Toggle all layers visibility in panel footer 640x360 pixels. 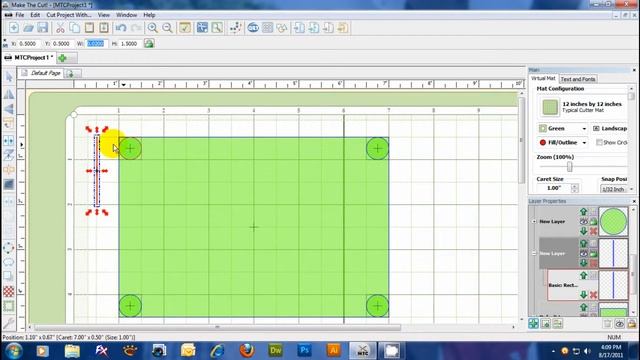click(620, 324)
